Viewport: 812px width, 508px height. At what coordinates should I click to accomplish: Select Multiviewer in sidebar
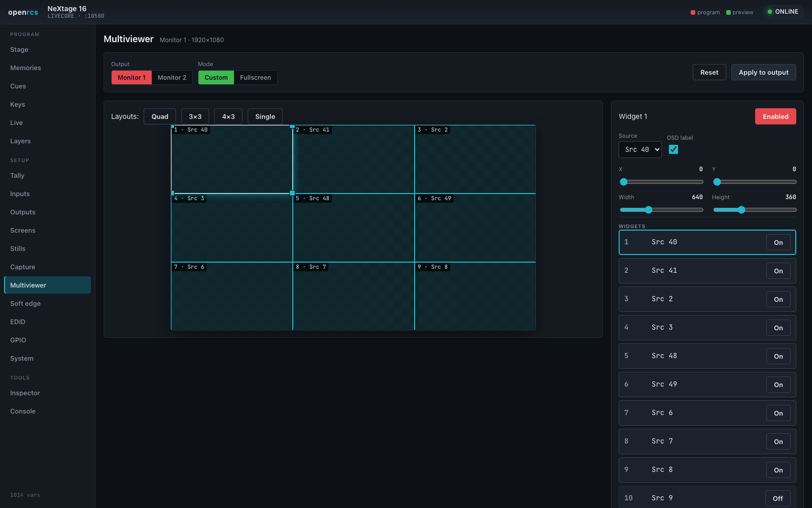click(47, 285)
